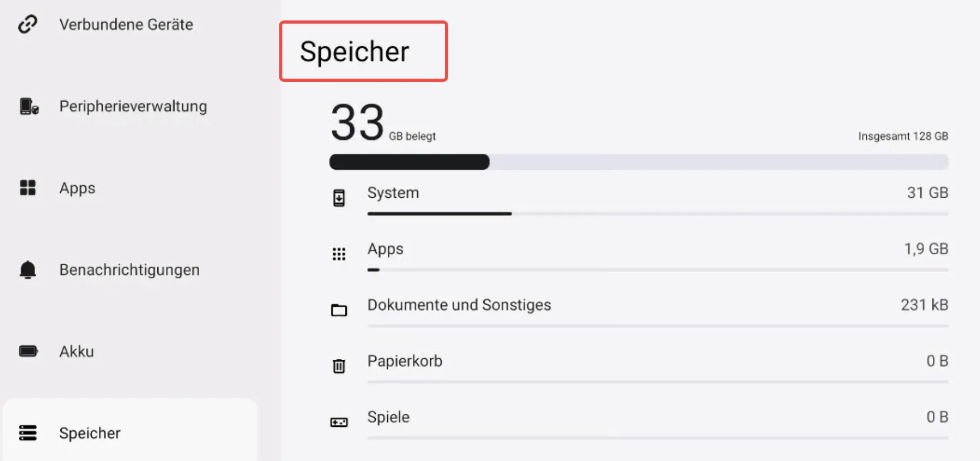The width and height of the screenshot is (980, 461).
Task: Click the Apps grid icon in sidebar
Action: pyautogui.click(x=28, y=188)
